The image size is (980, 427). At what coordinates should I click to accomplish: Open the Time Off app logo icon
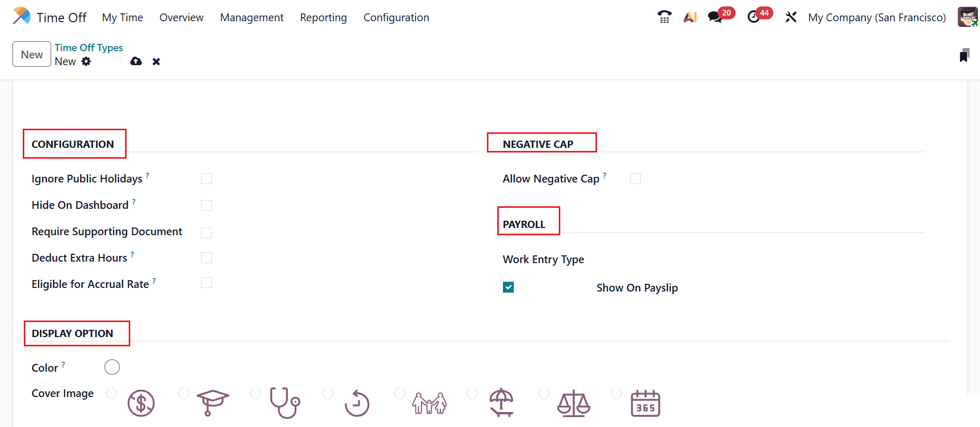(x=22, y=16)
